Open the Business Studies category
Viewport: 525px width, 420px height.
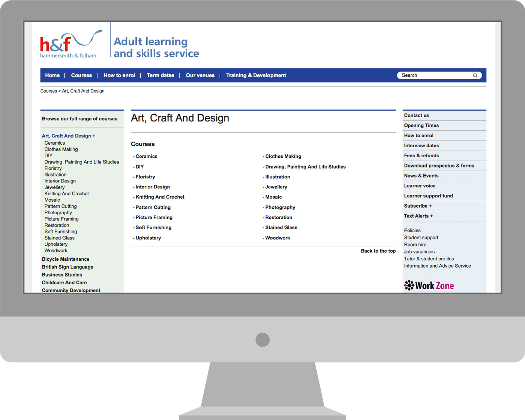pos(62,275)
